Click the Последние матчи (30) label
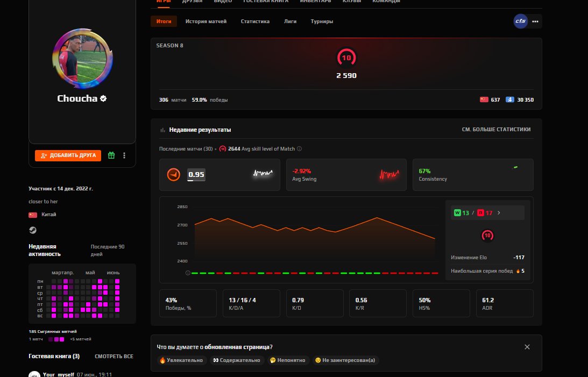 tap(186, 149)
